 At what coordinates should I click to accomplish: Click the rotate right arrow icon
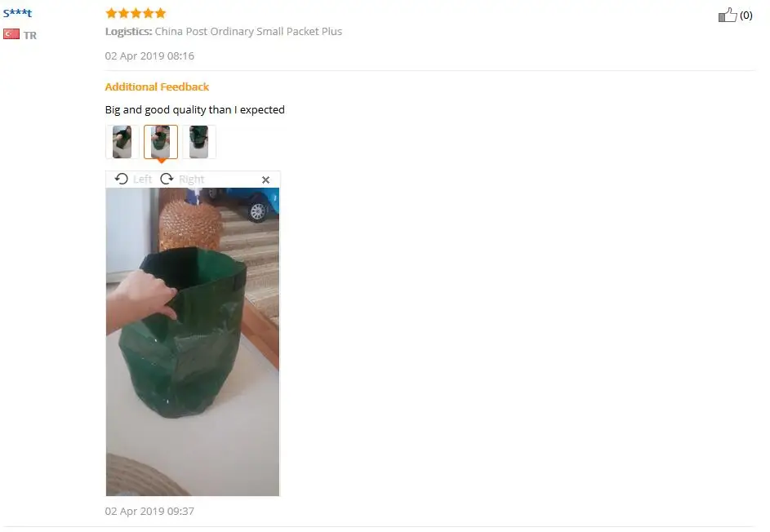coord(167,180)
